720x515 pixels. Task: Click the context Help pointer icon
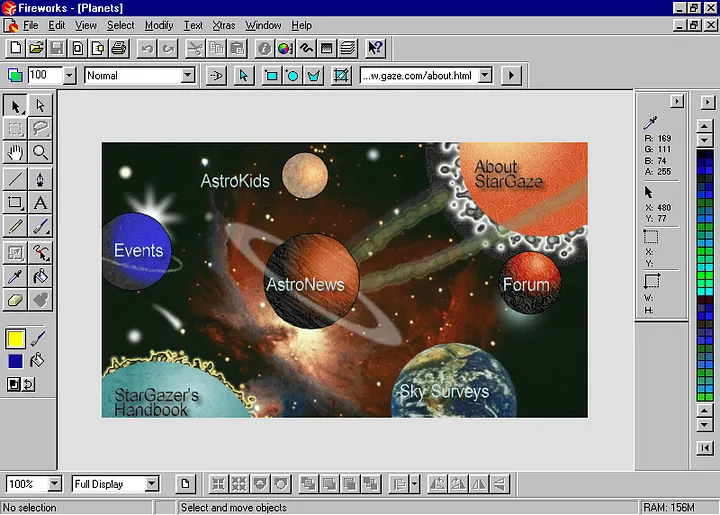pos(375,47)
